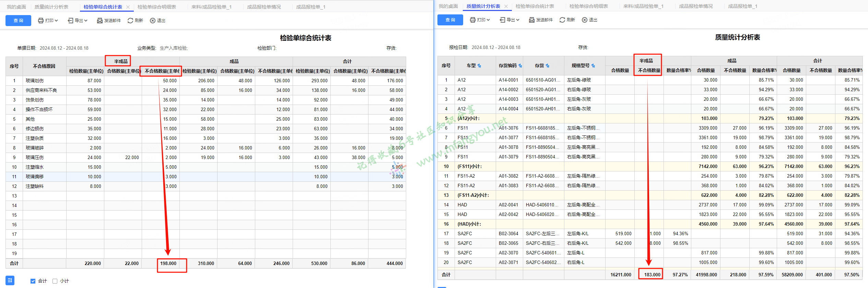The height and width of the screenshot is (288, 868).
Task: Click the 不合格原因 column header
Action: click(x=44, y=66)
